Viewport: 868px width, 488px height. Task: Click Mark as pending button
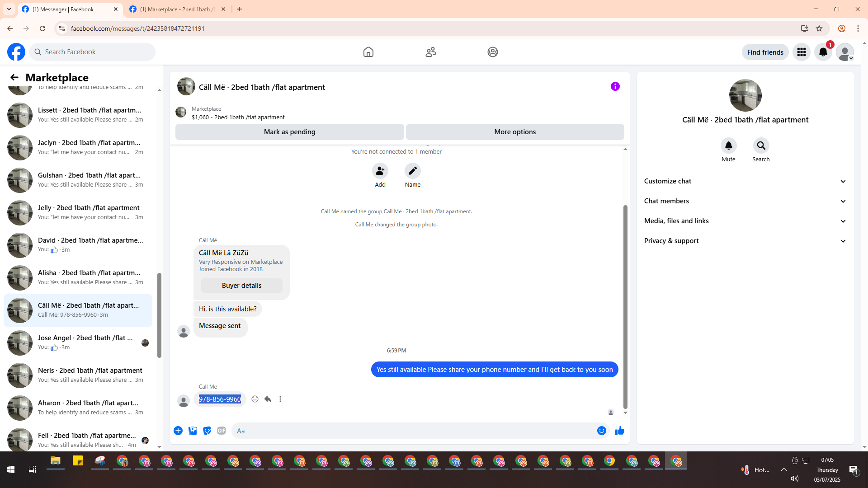pos(289,132)
